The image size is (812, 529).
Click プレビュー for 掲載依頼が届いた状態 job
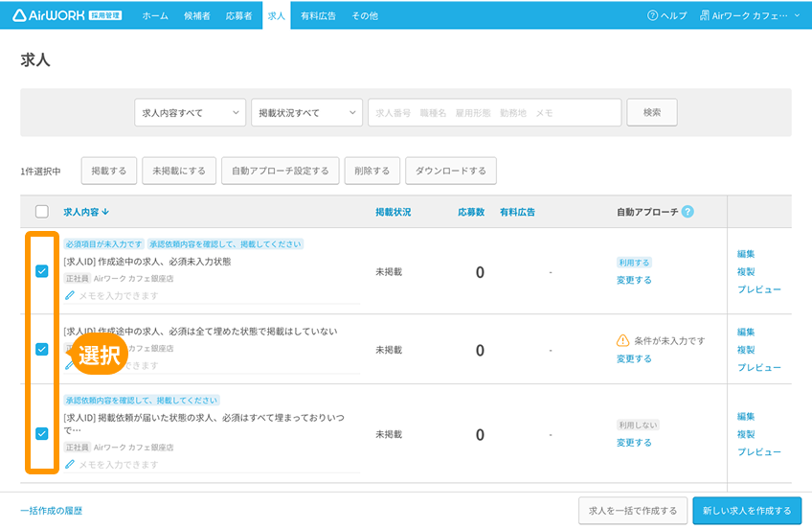[x=758, y=451]
